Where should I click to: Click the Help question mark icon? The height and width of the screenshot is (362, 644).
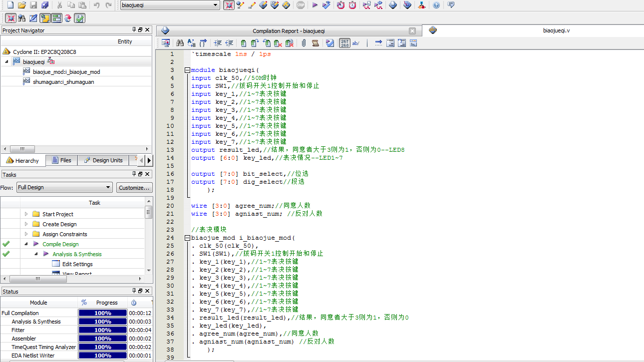[436, 5]
